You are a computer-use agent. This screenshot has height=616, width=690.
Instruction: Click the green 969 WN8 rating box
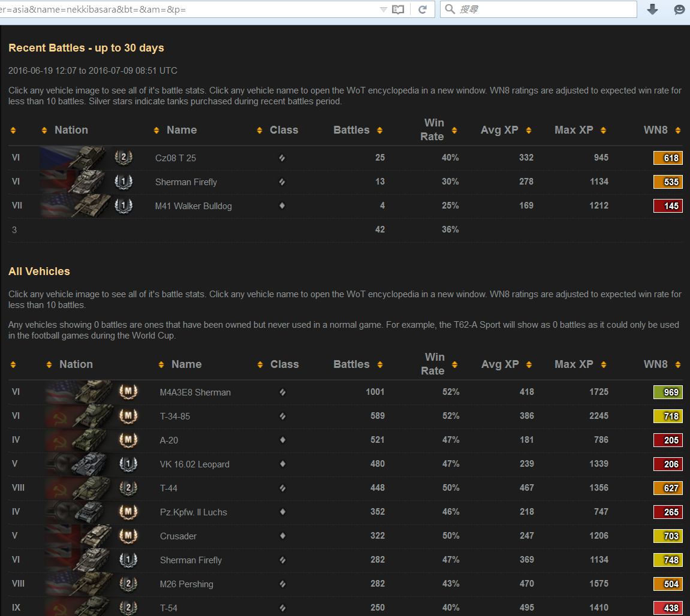[667, 392]
